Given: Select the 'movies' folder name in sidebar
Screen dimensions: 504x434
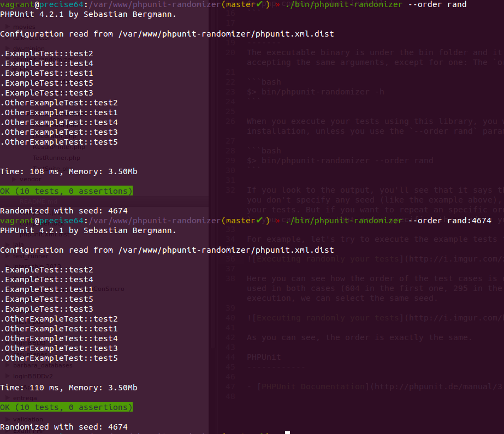Looking at the screenshot, I should click(24, 27).
